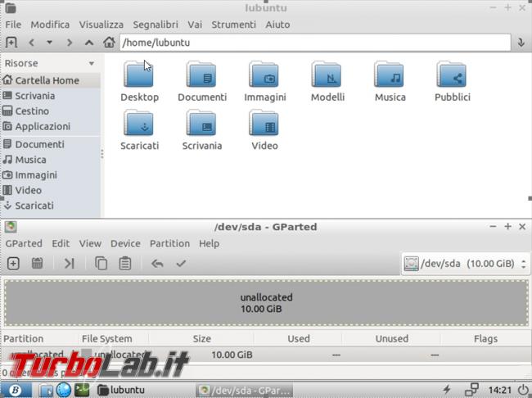Apply all operations checkmark in GParted
The image size is (532, 398).
(x=181, y=264)
